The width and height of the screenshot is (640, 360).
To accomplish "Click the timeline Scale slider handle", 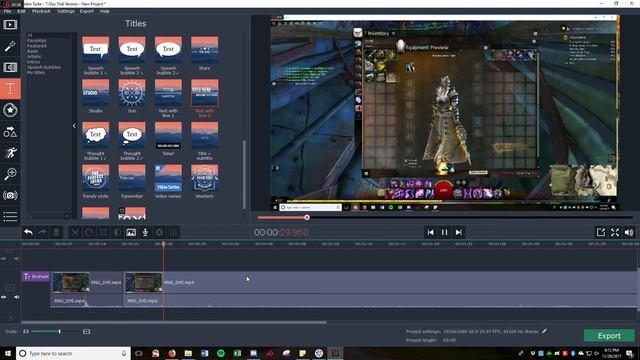I will coord(60,331).
